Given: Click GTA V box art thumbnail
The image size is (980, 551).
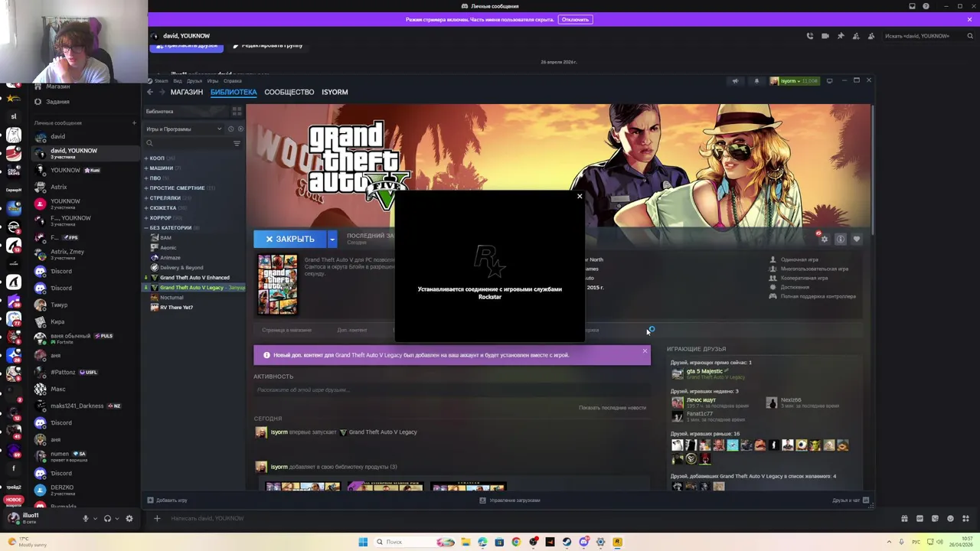Looking at the screenshot, I should (277, 285).
